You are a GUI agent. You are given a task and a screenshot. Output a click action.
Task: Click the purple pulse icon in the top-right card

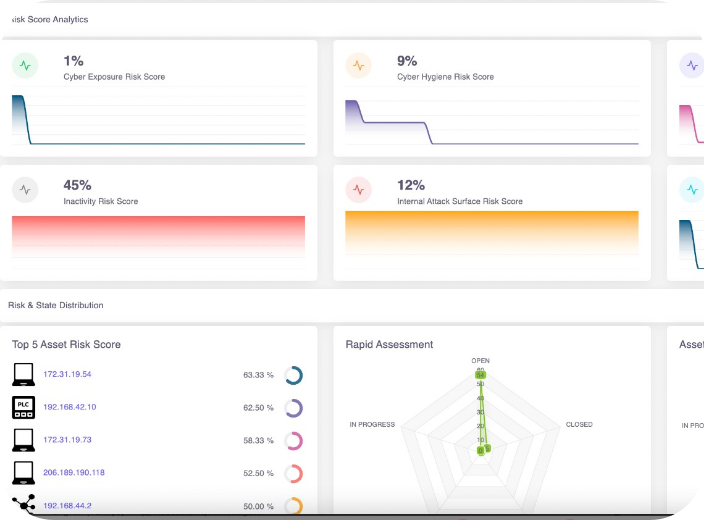click(x=692, y=66)
